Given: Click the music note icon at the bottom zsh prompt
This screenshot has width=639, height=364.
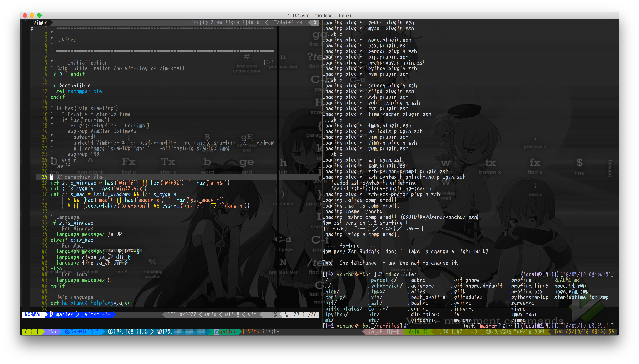Looking at the screenshot, I should (x=406, y=326).
